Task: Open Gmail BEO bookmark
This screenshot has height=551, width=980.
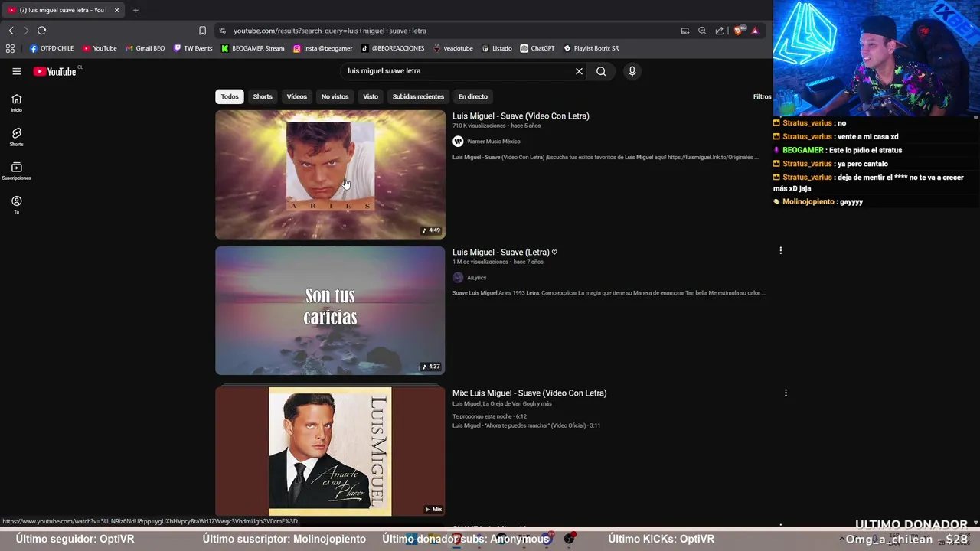Action: point(145,48)
